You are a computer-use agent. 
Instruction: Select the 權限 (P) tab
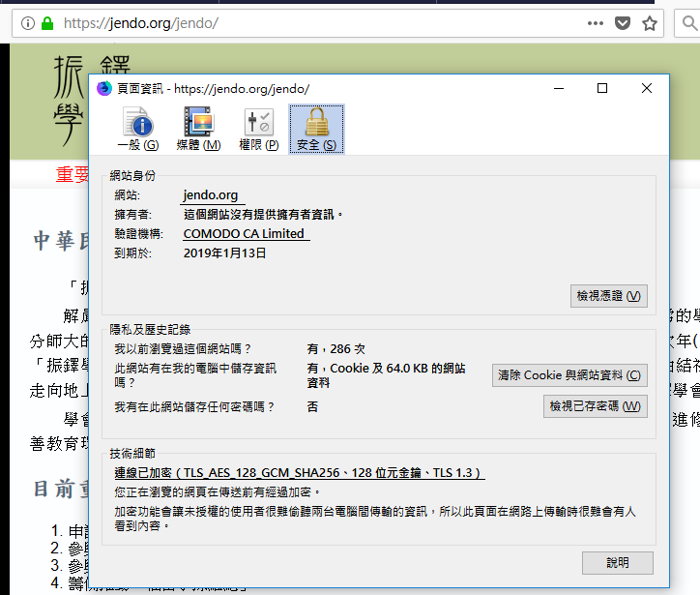[258, 130]
